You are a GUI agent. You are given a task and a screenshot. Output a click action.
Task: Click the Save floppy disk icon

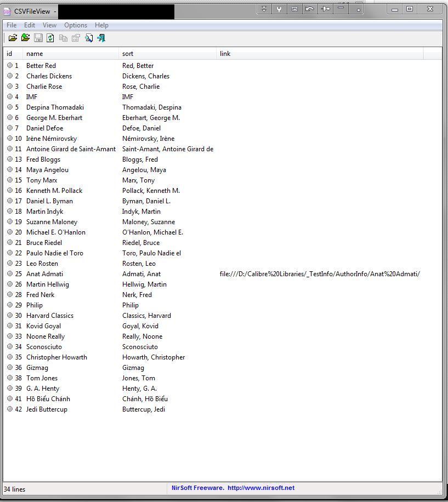click(38, 38)
